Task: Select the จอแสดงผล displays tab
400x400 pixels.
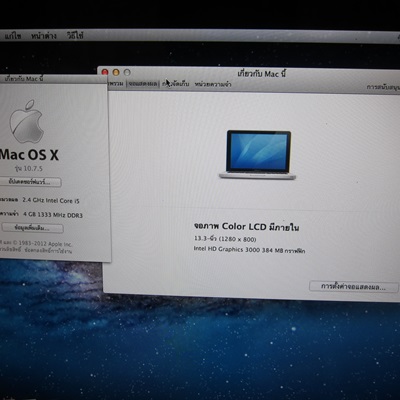Action: 143,84
